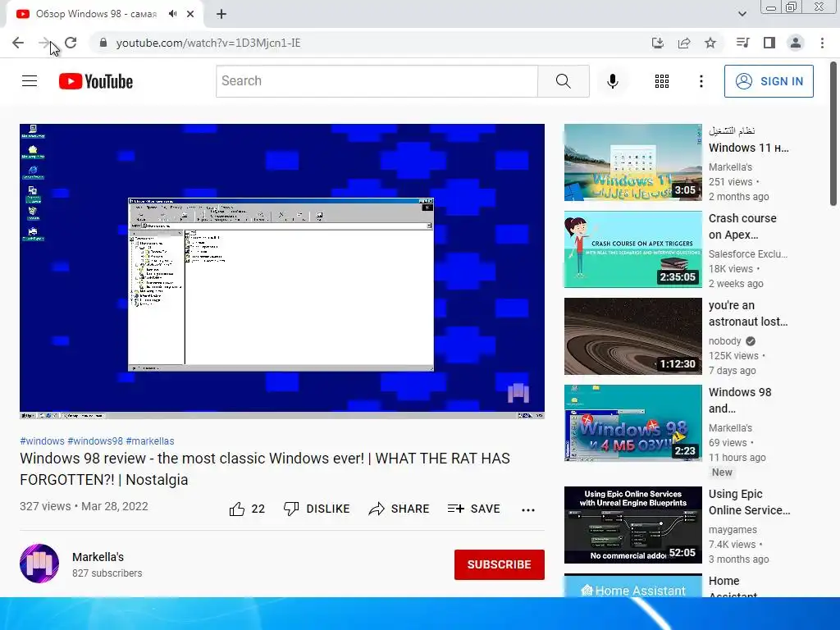Mute tab audio speaker icon
Viewport: 840px width, 630px height.
pyautogui.click(x=172, y=14)
